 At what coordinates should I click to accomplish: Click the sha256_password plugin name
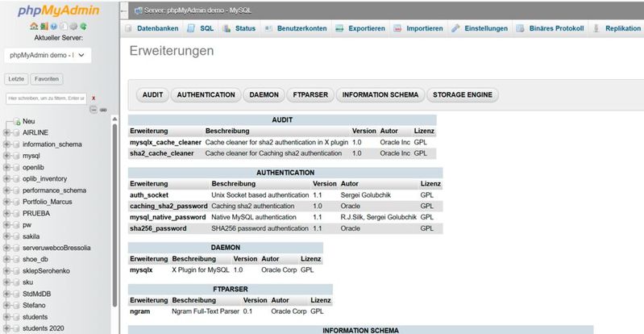click(x=158, y=228)
